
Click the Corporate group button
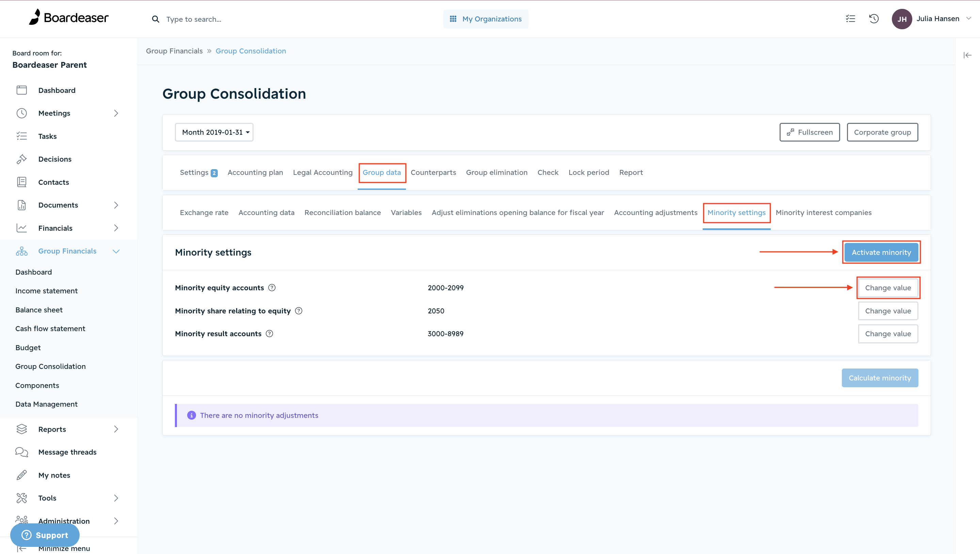pos(882,132)
